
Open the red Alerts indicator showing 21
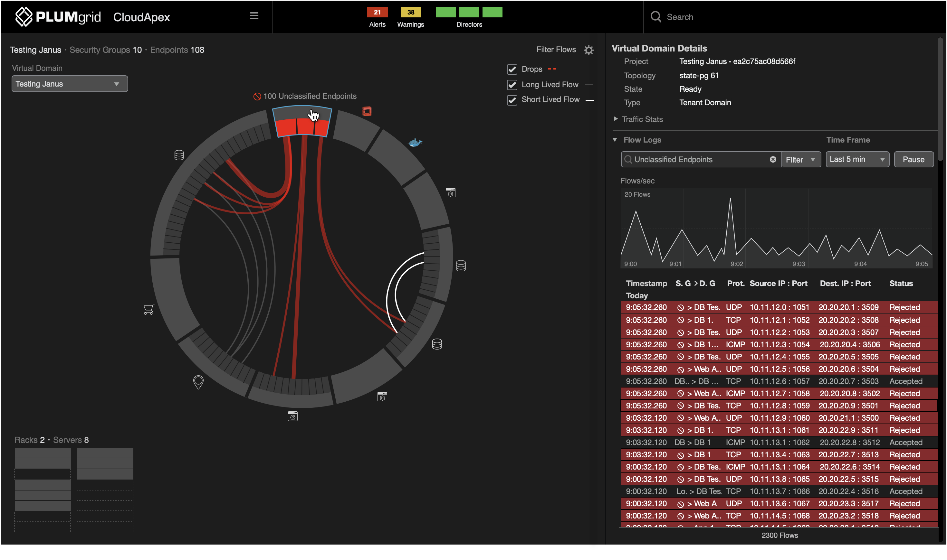pyautogui.click(x=377, y=13)
